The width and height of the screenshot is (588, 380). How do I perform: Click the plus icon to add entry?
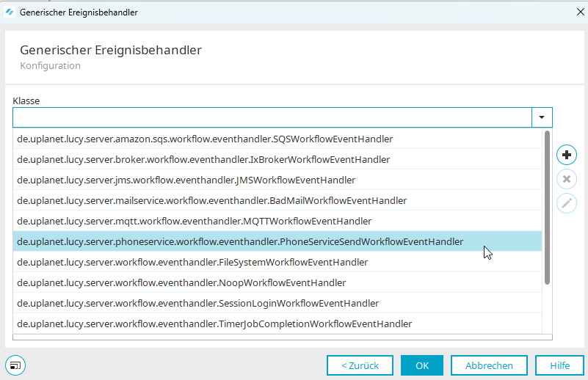[x=566, y=155]
